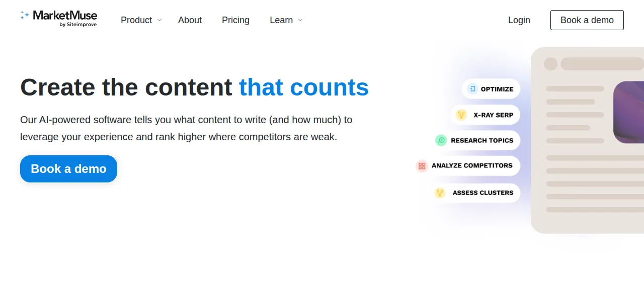Click the blue Optimize icon
644x290 pixels.
tap(472, 89)
